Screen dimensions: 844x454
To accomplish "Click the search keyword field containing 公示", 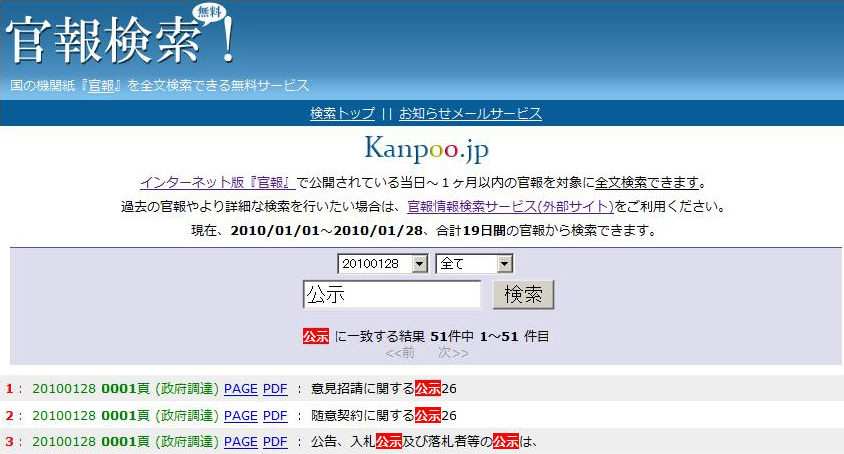I will pos(392,295).
